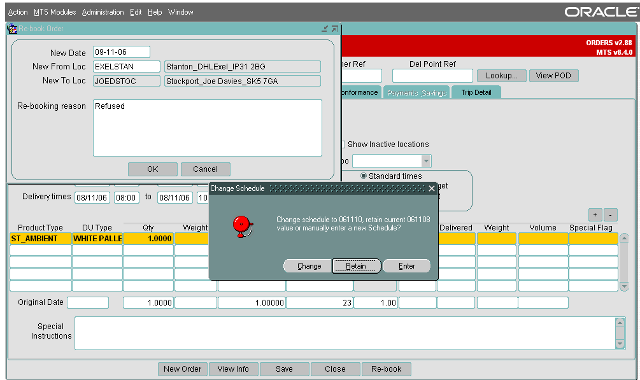
Task: Click the ST_AMBIENT product type cell
Action: 40,238
